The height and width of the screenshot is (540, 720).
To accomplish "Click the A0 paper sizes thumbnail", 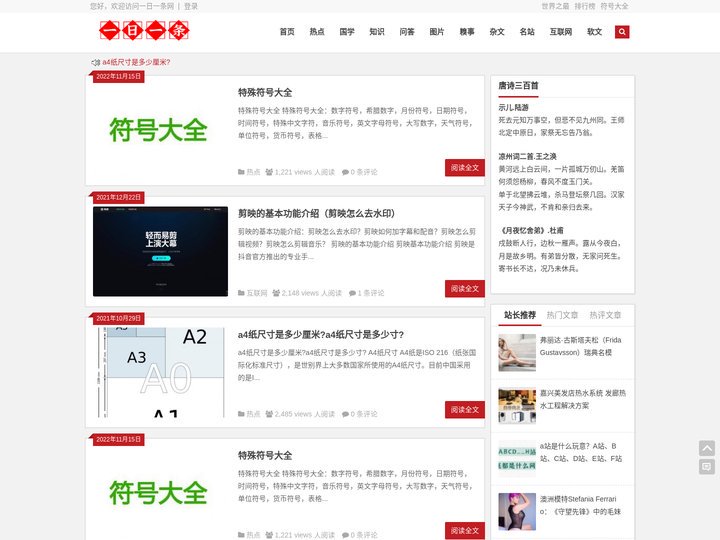I will (160, 372).
